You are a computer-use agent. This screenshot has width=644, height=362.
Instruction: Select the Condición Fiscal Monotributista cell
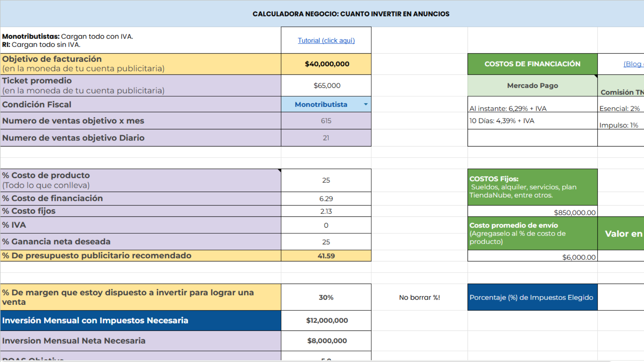pyautogui.click(x=321, y=105)
